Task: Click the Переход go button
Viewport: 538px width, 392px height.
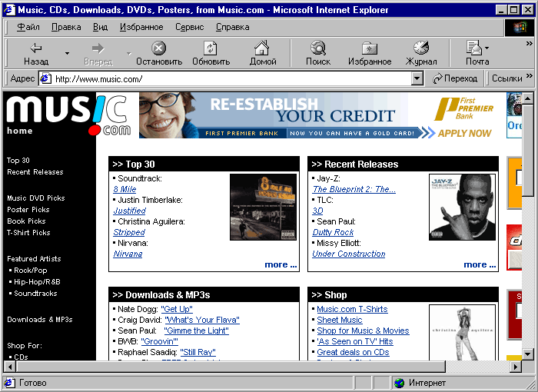Action: (x=455, y=78)
